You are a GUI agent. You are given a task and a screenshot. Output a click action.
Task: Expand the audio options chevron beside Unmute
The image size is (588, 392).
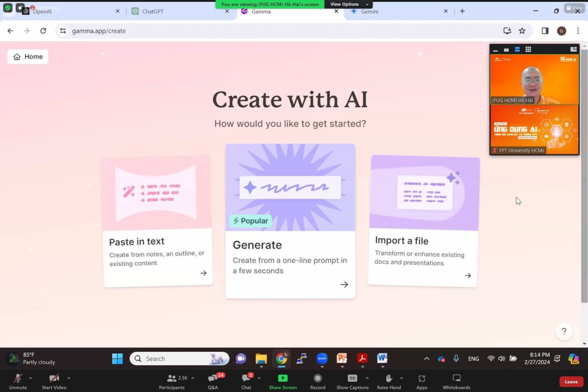coord(30,378)
